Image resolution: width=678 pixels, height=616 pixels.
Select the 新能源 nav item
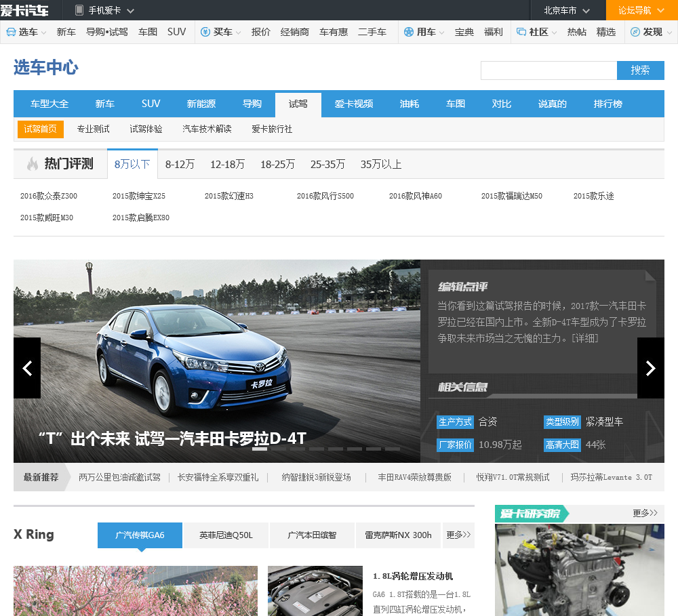tap(201, 104)
